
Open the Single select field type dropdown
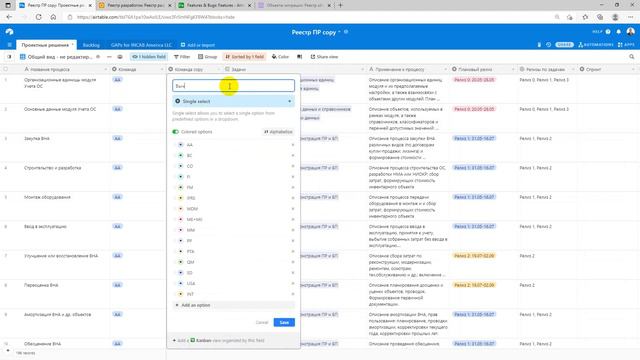click(233, 101)
